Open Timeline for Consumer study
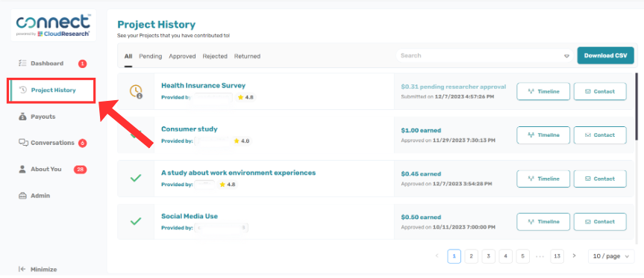 click(x=543, y=135)
